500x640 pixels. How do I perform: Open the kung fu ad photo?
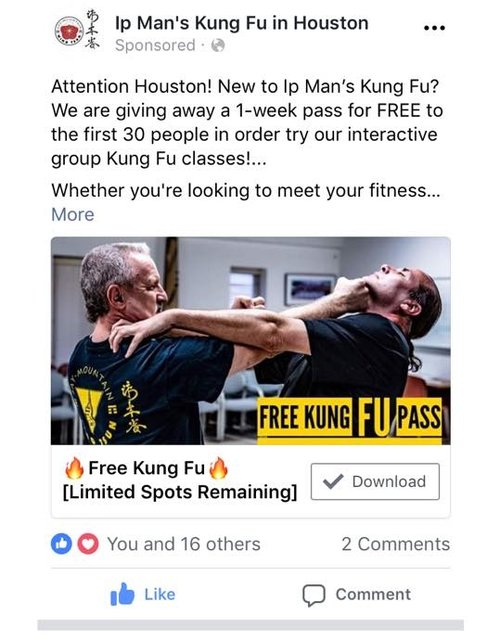[251, 341]
